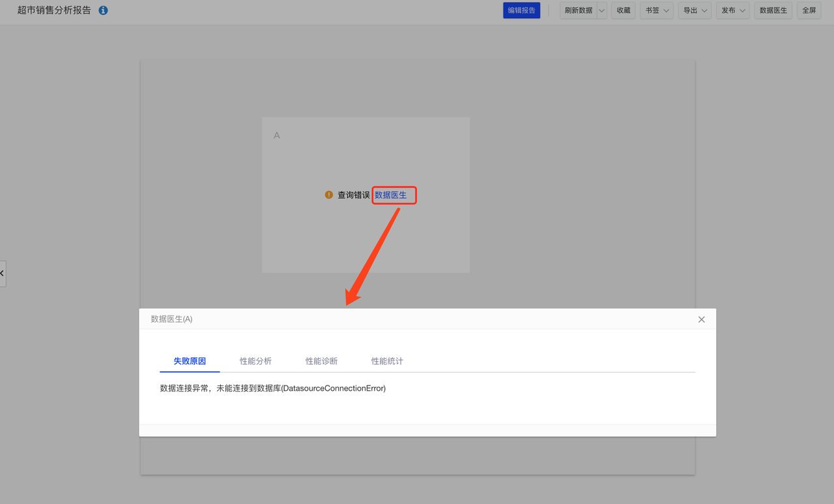Switch to the 性能诊断 tab
The width and height of the screenshot is (834, 504).
(x=321, y=361)
